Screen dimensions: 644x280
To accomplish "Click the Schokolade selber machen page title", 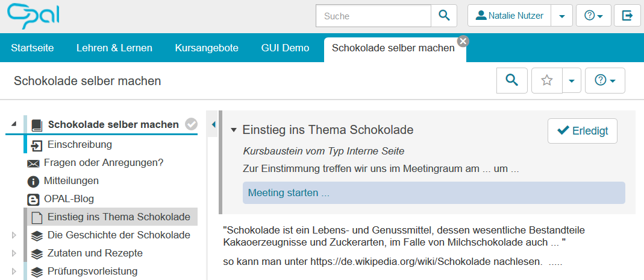I will pyautogui.click(x=87, y=81).
